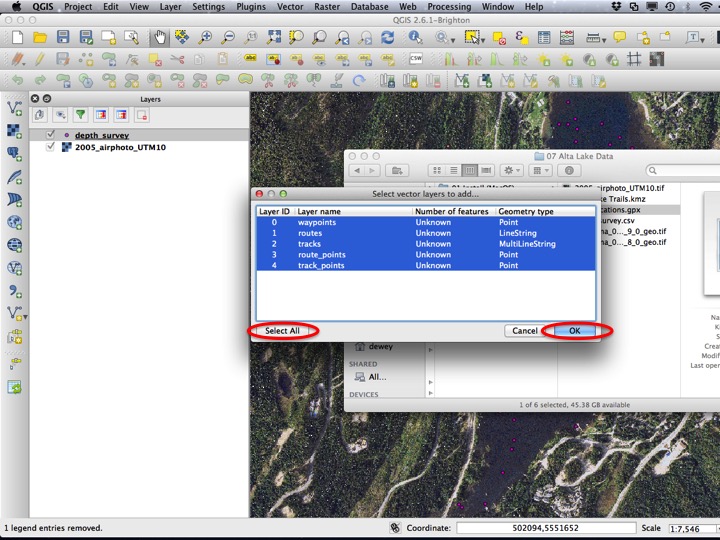Click the Finder search field
The image size is (720, 540).
683,170
